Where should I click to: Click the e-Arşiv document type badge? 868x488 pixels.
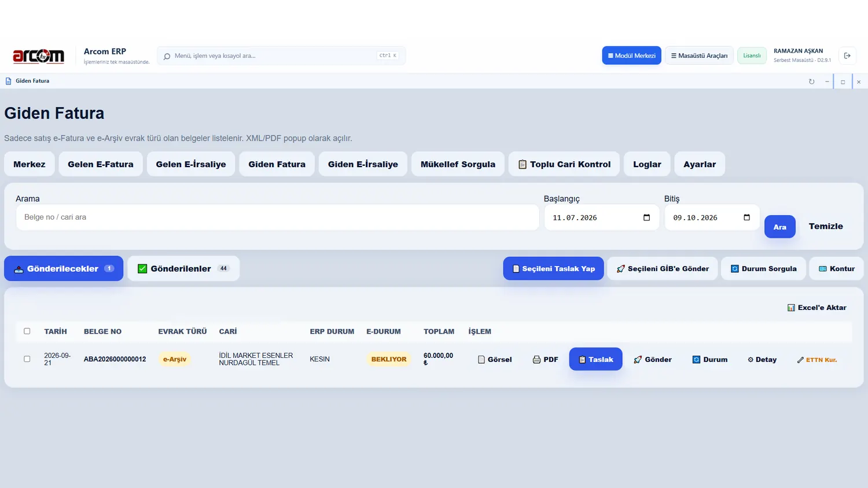coord(175,359)
